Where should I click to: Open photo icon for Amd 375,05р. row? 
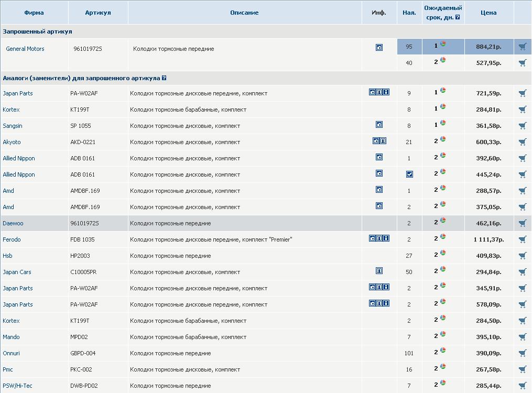(379, 205)
